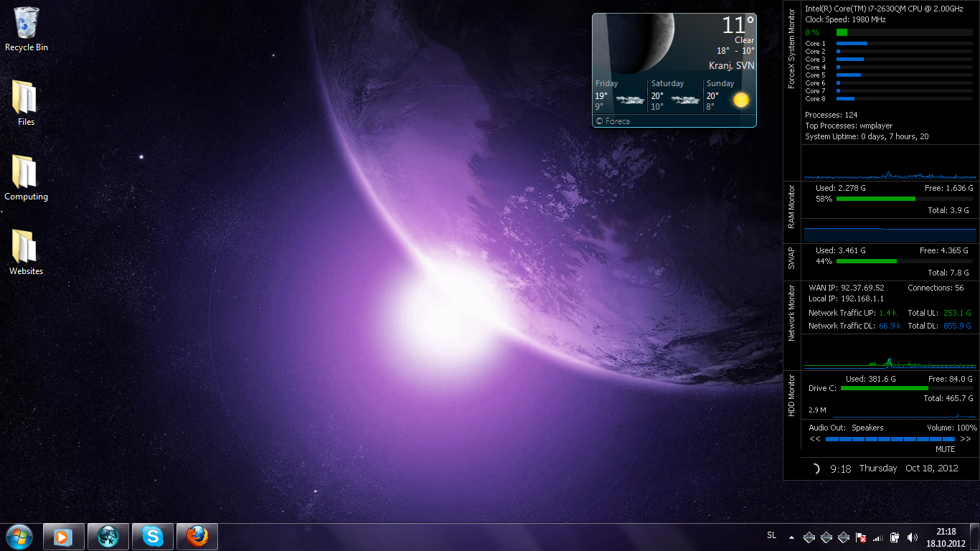The height and width of the screenshot is (551, 980).
Task: Mute audio using MUTE in sidebar
Action: pyautogui.click(x=946, y=449)
